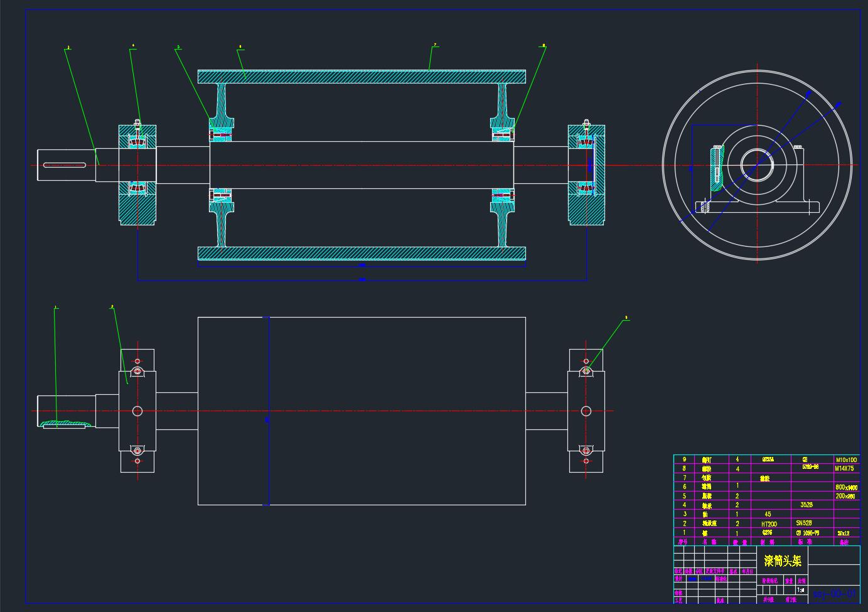Click the 800x1400 size entry in row 6
This screenshot has height=612, width=868.
(846, 487)
